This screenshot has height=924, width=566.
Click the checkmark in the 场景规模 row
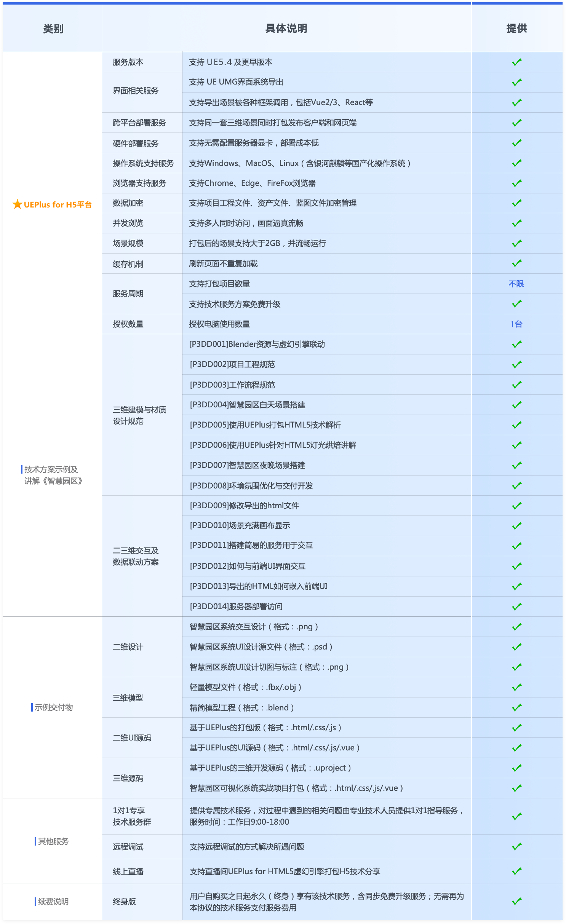click(x=516, y=243)
